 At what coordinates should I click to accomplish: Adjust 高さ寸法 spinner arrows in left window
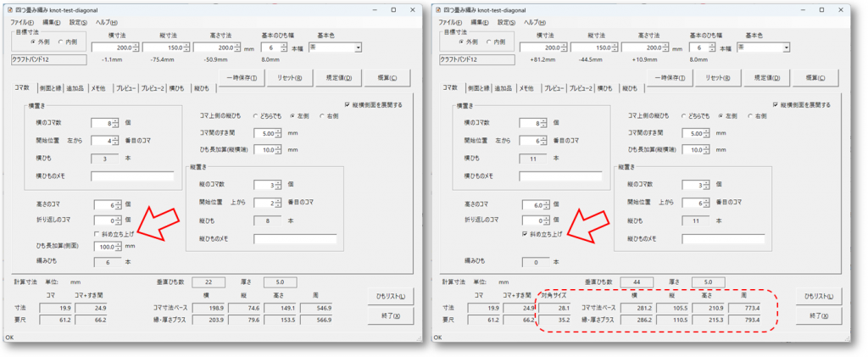point(238,48)
